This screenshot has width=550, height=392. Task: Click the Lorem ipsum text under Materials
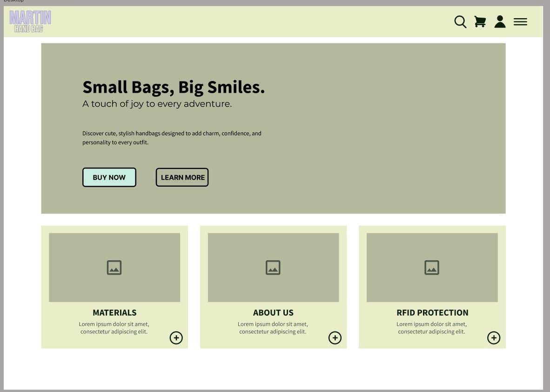click(114, 328)
